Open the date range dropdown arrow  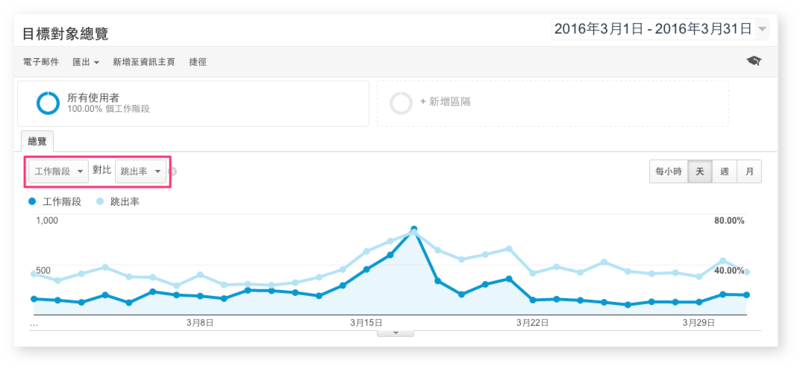point(762,29)
